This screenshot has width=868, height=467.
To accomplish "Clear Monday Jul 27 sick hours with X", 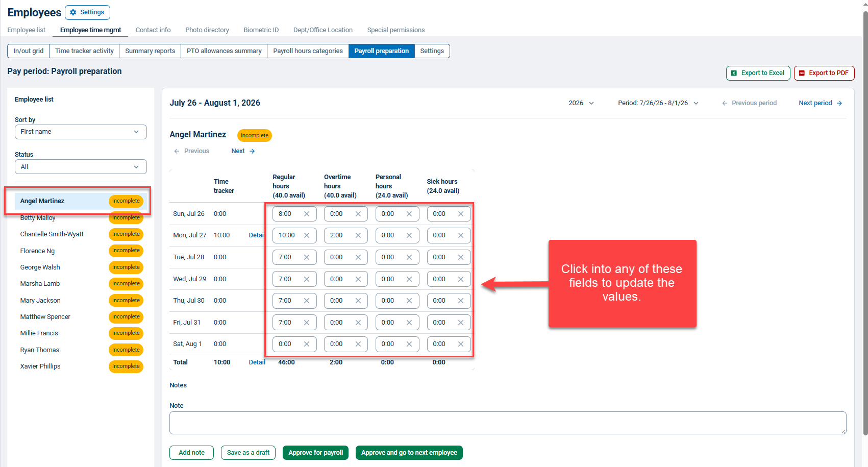I will coord(461,235).
